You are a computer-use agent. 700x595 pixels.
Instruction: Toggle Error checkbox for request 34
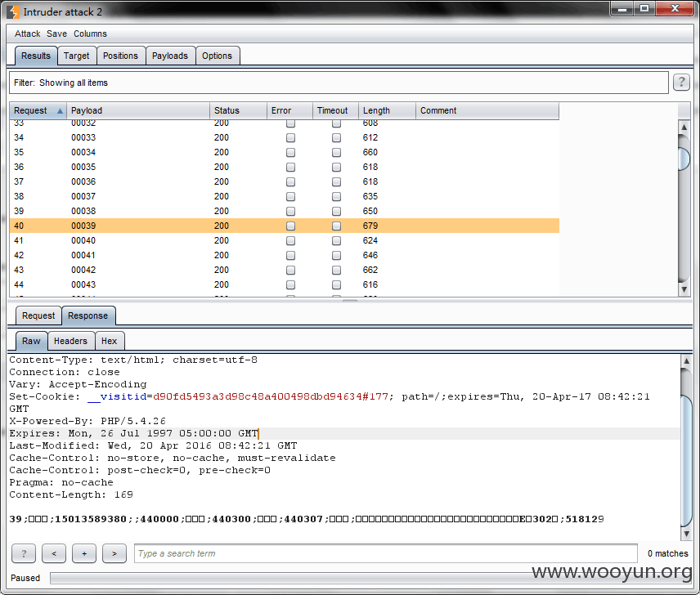(290, 137)
